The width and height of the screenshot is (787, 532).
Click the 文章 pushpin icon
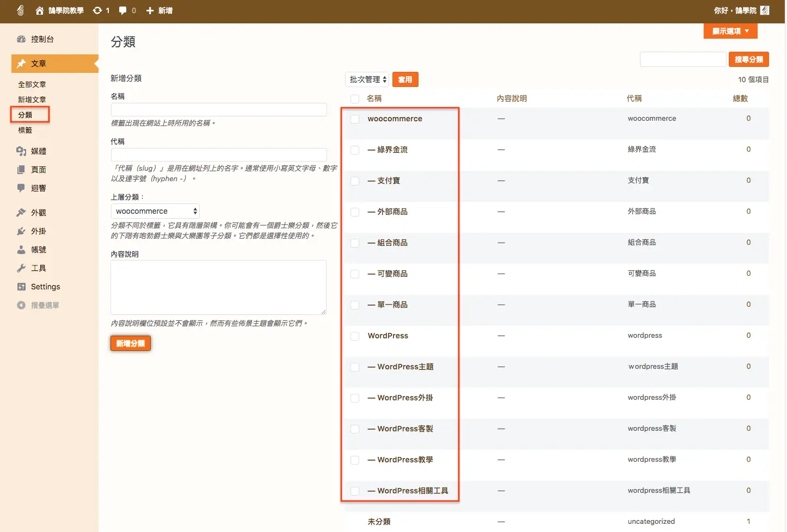pos(21,64)
